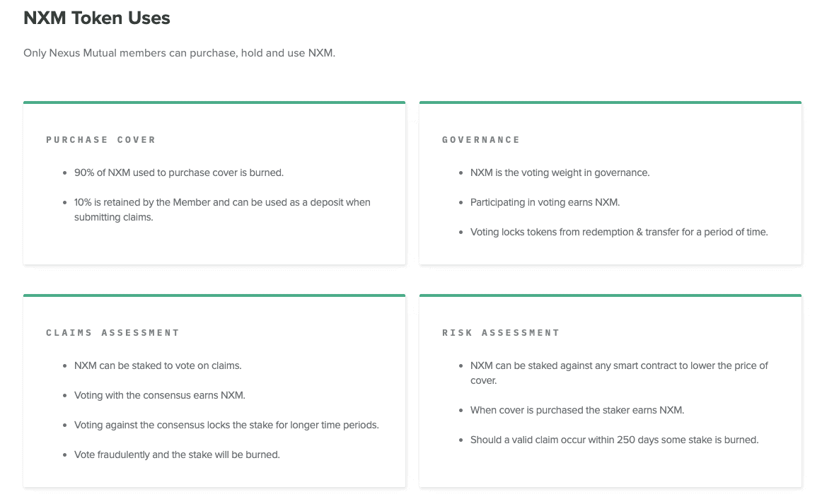Click green top border of Risk Assessment card
This screenshot has height=504, width=822.
pos(610,295)
